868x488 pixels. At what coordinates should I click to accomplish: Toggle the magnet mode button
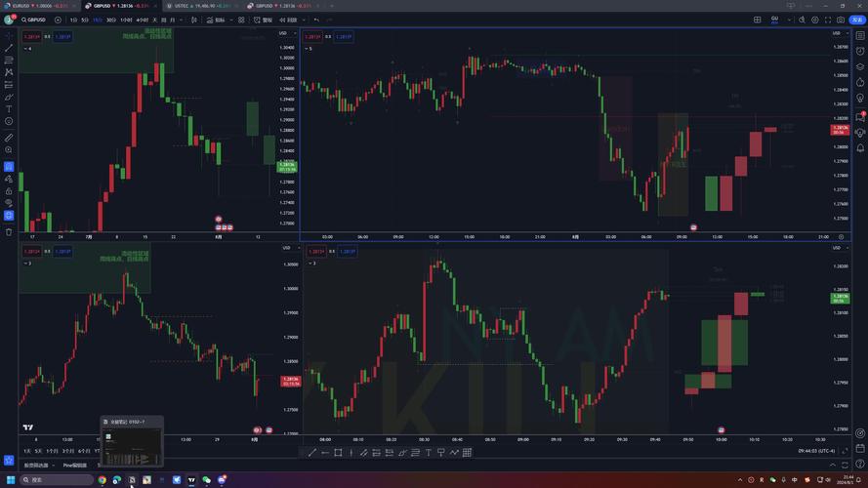tap(9, 167)
